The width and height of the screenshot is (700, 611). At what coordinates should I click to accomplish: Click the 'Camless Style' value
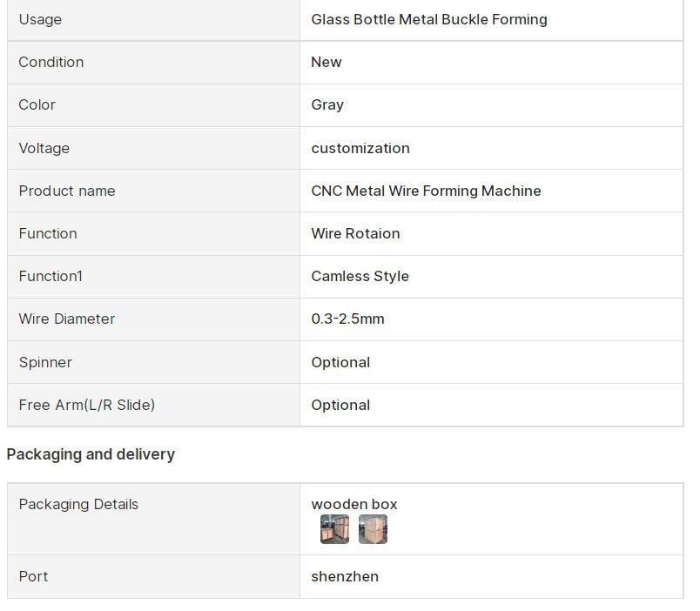[360, 276]
